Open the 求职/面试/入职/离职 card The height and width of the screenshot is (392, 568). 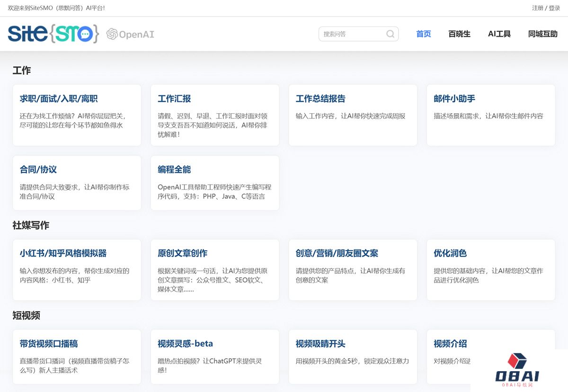point(77,115)
